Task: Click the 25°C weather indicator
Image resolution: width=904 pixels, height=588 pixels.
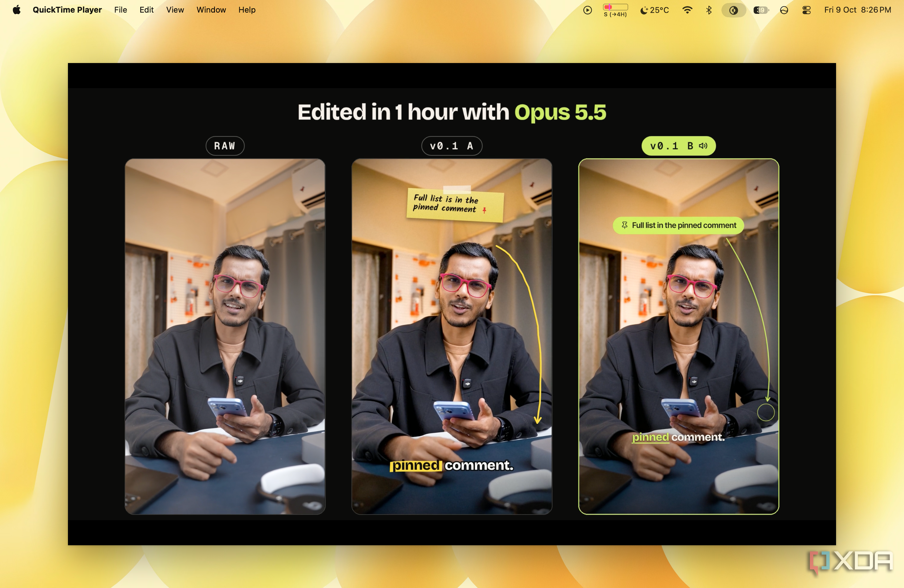Action: click(654, 10)
